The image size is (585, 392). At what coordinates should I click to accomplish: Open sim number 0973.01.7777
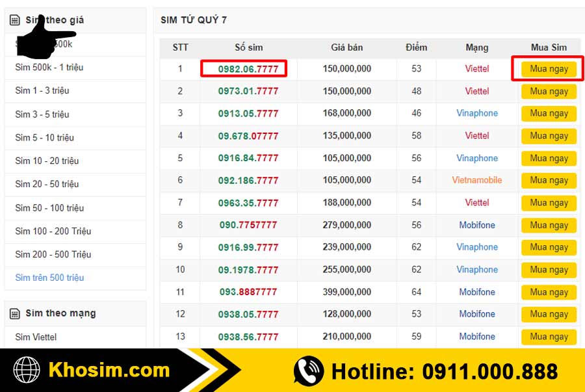[x=248, y=91]
